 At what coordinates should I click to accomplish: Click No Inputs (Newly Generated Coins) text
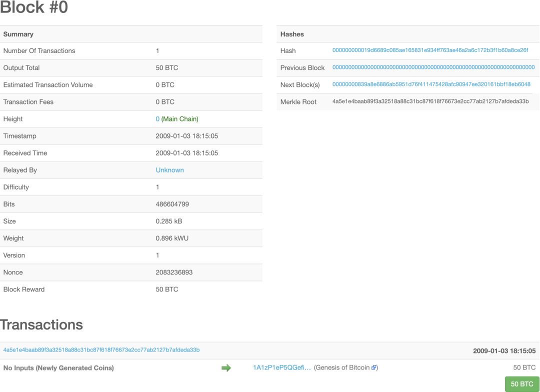[x=58, y=368]
